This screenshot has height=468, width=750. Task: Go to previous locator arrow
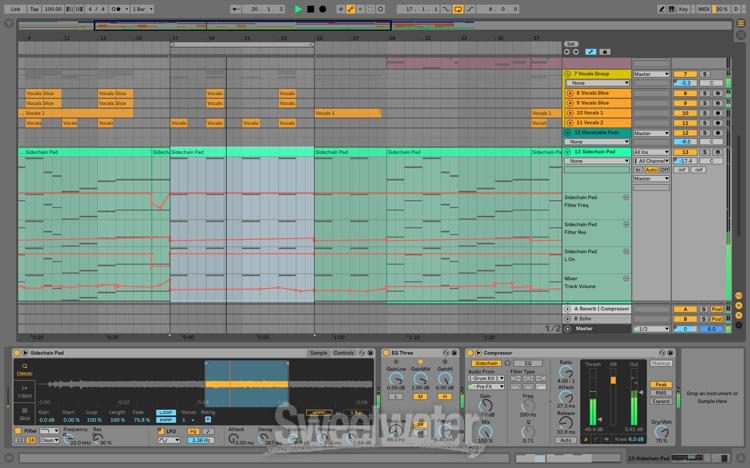pyautogui.click(x=567, y=52)
